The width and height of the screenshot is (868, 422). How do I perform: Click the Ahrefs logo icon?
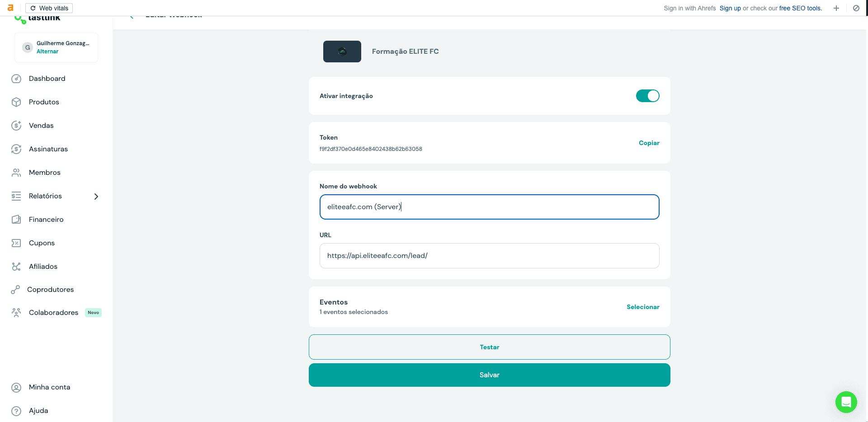(10, 8)
